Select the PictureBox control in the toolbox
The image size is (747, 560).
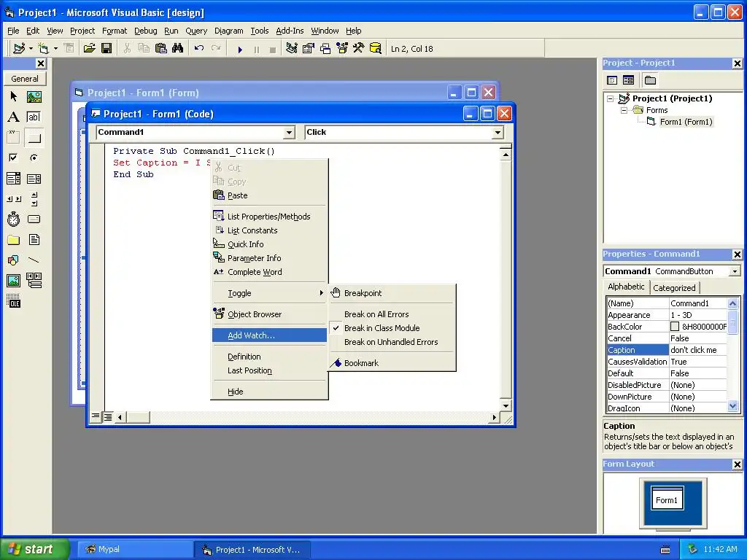pos(34,97)
